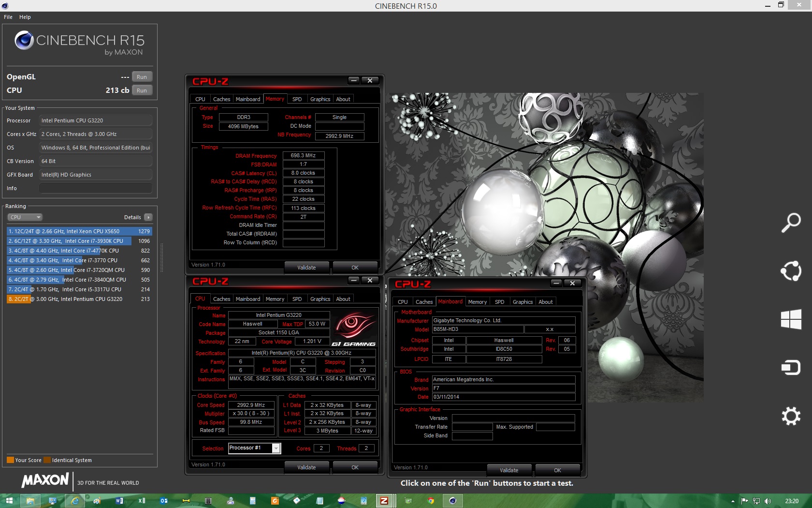The image size is (812, 508).
Task: Open Paint from the taskbar
Action: (97, 501)
